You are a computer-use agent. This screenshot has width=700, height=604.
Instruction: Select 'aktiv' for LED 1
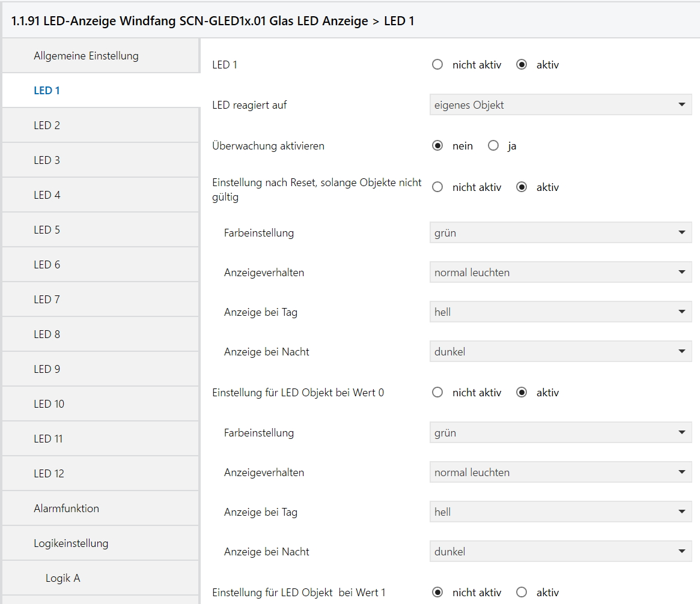(x=522, y=65)
